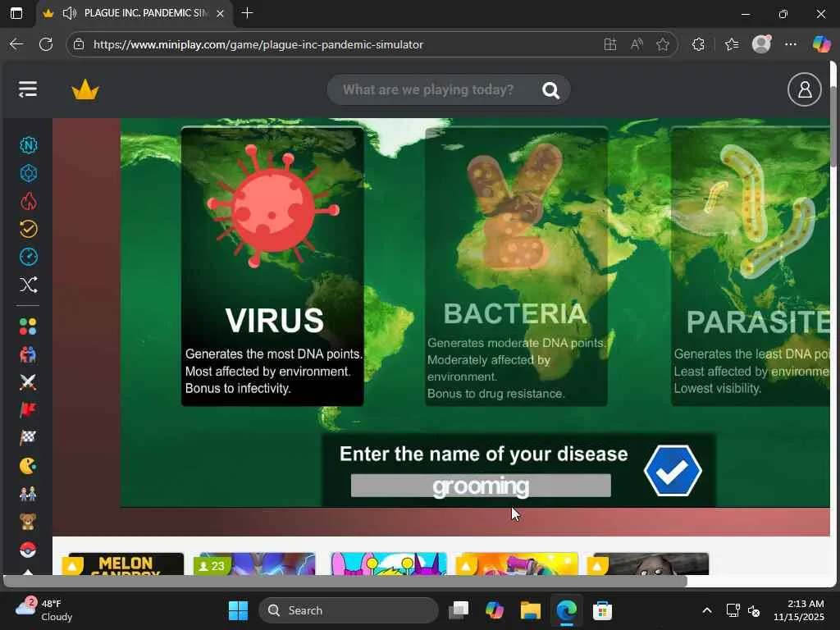Add this page to favorites star
Screen dimensions: 840x630
click(663, 44)
